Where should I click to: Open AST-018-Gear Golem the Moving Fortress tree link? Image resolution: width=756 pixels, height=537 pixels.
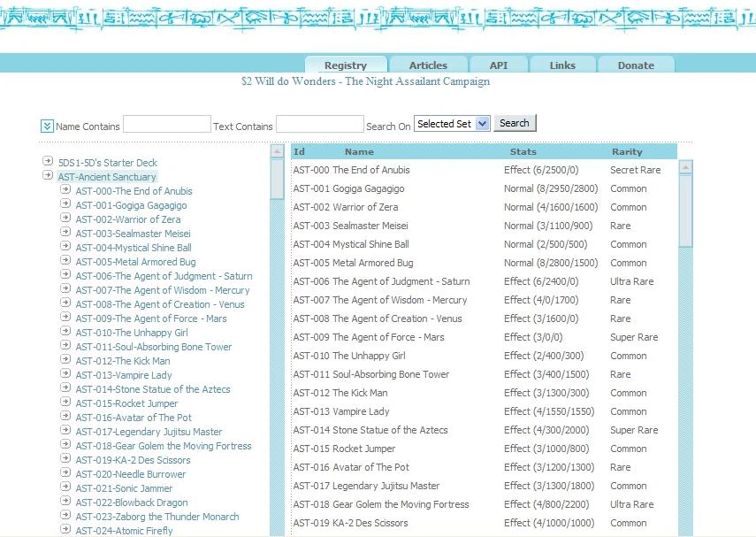(x=164, y=446)
